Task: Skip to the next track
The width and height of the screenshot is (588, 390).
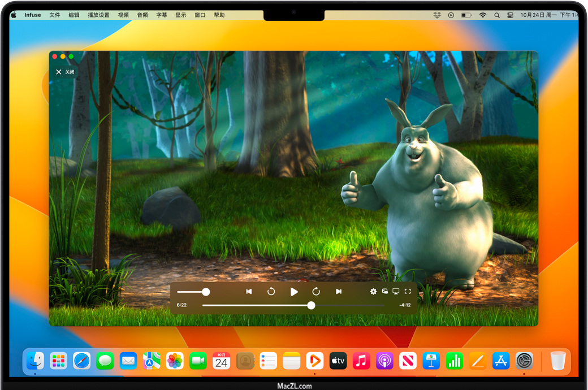Action: pyautogui.click(x=339, y=292)
